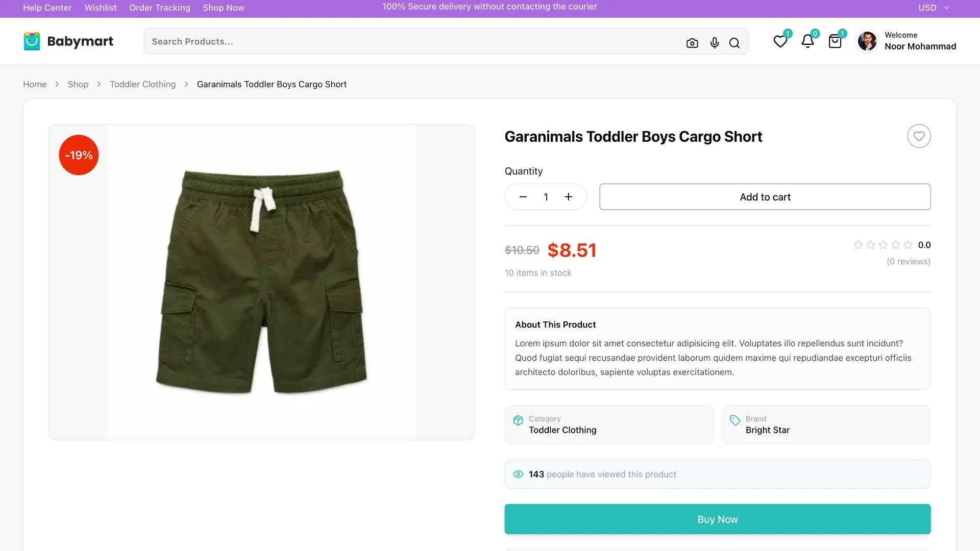Open the shopping cart bag icon
The width and height of the screenshot is (980, 551).
[x=835, y=42]
